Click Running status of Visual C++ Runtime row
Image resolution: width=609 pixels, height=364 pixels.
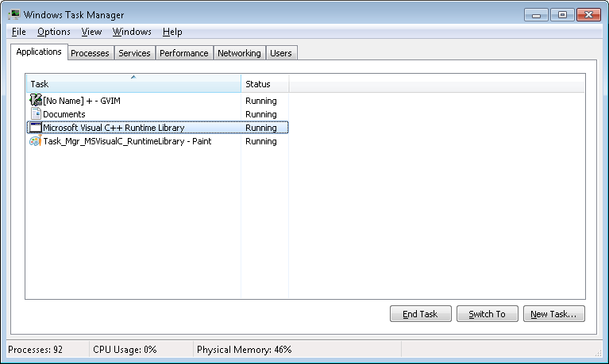pos(261,128)
